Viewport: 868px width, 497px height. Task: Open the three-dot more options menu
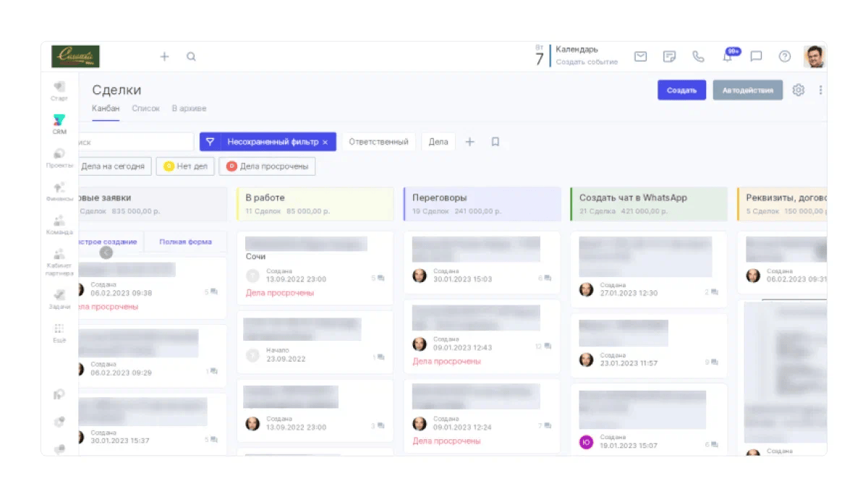pyautogui.click(x=820, y=90)
